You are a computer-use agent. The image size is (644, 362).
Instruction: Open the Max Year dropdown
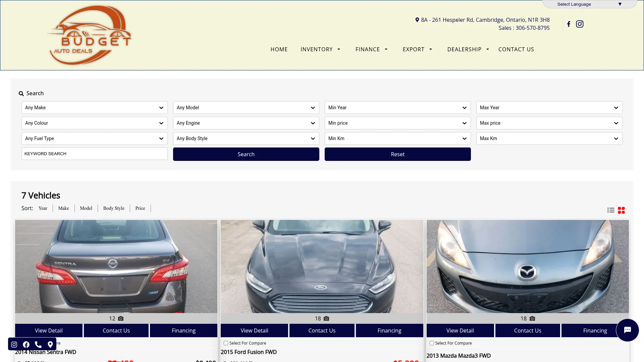tap(549, 108)
